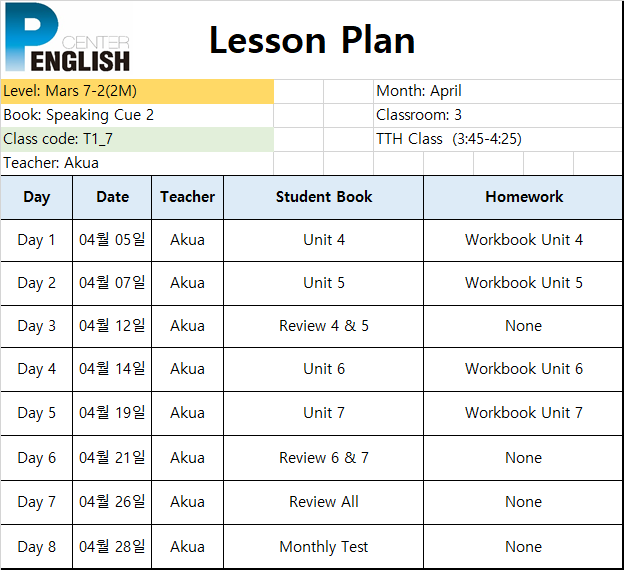624x570 pixels.
Task: Select the green Class code T1_7 cell
Action: coord(137,139)
